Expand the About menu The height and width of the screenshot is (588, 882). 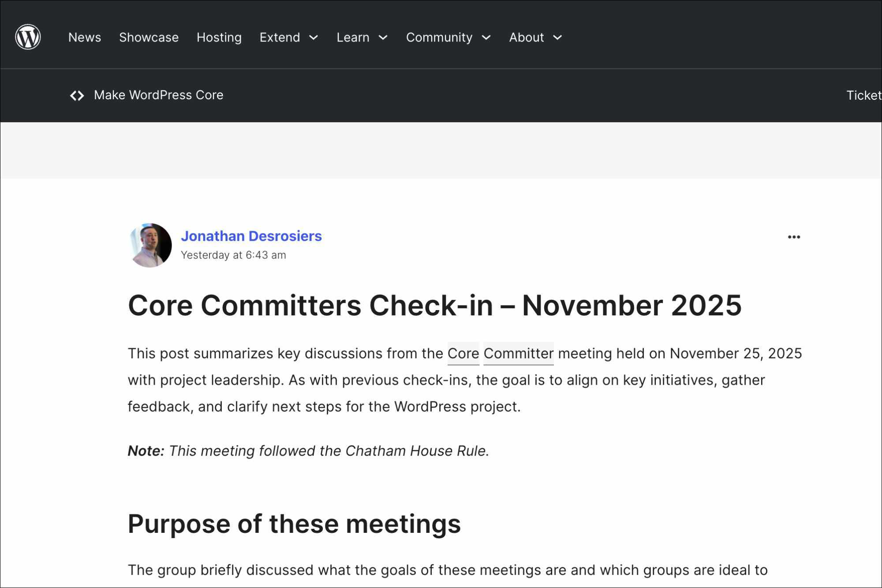coord(557,38)
